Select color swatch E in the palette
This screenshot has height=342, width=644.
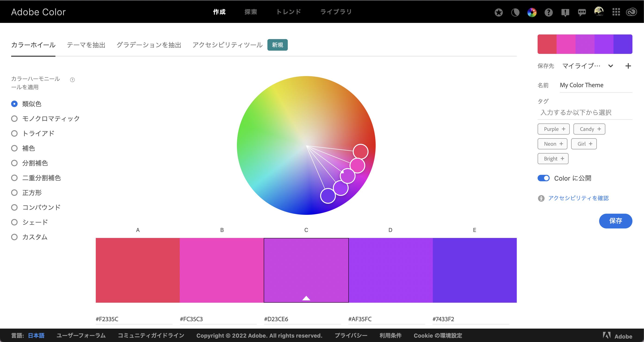pyautogui.click(x=474, y=270)
